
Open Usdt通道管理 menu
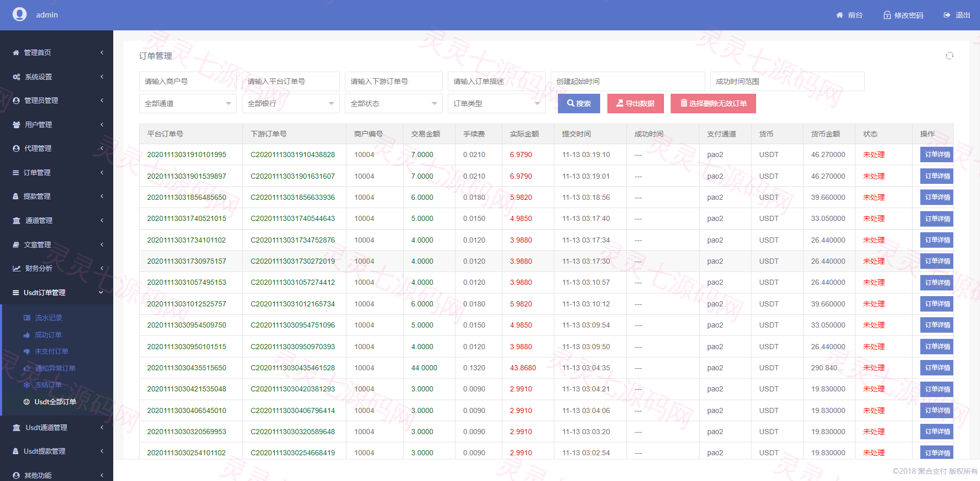tap(57, 427)
